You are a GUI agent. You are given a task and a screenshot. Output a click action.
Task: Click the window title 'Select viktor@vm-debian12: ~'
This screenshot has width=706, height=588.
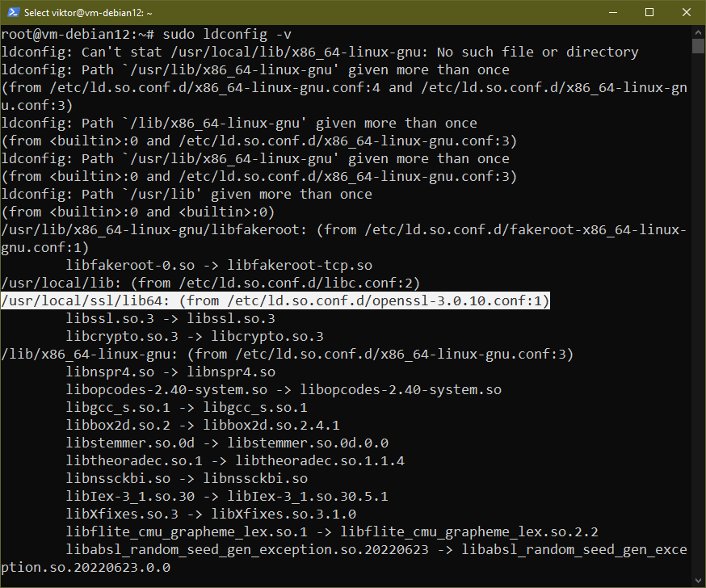coord(88,13)
